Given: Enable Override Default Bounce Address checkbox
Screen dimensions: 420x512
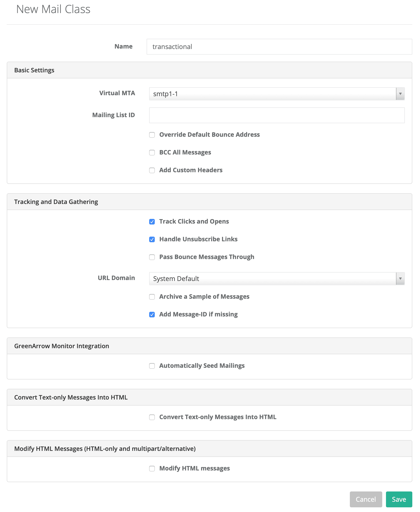Looking at the screenshot, I should (152, 135).
